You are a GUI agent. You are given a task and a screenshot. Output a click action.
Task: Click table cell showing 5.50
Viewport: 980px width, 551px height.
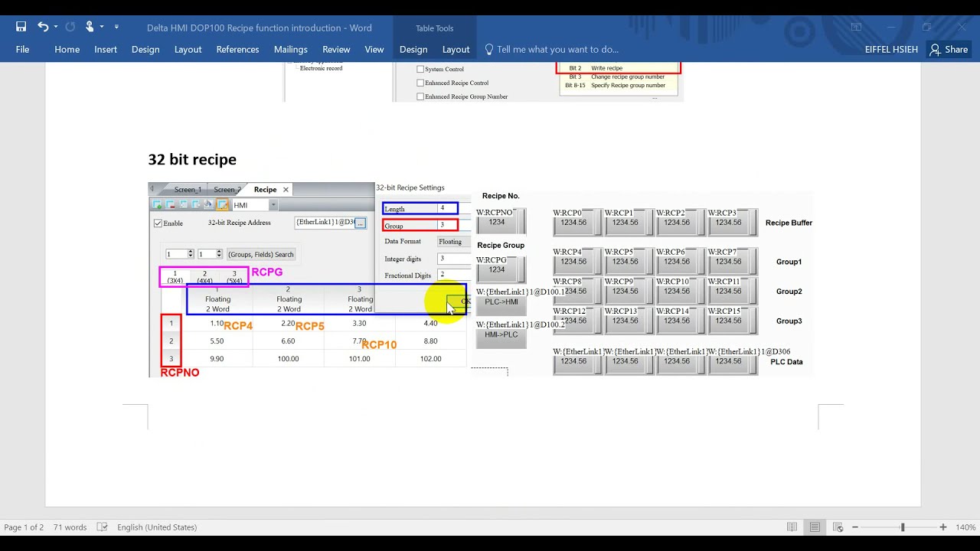point(217,341)
